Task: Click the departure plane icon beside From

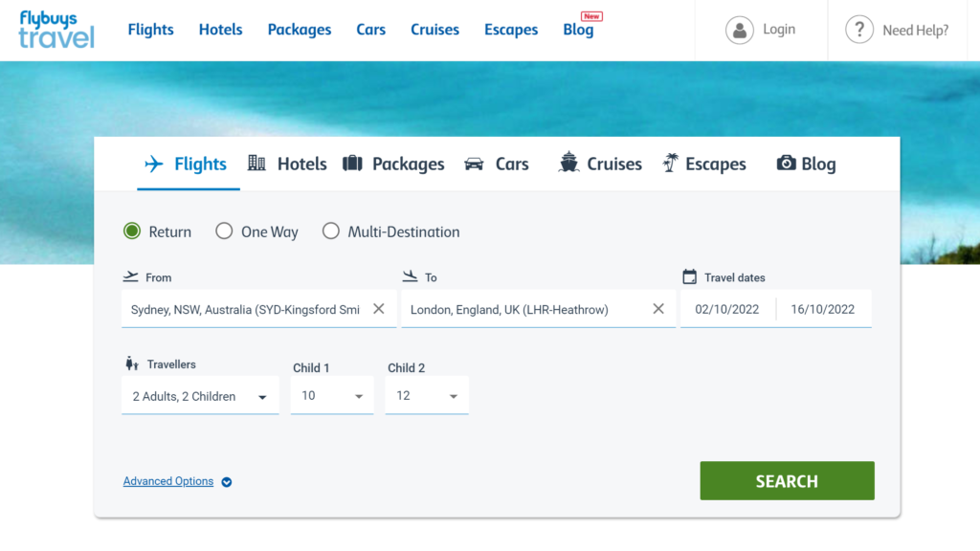Action: [x=131, y=275]
